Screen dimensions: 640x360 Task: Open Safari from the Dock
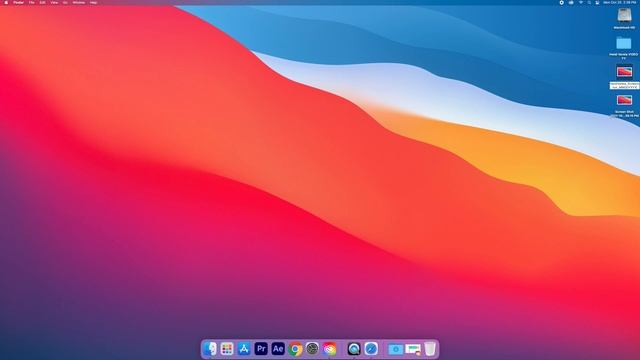pyautogui.click(x=371, y=349)
